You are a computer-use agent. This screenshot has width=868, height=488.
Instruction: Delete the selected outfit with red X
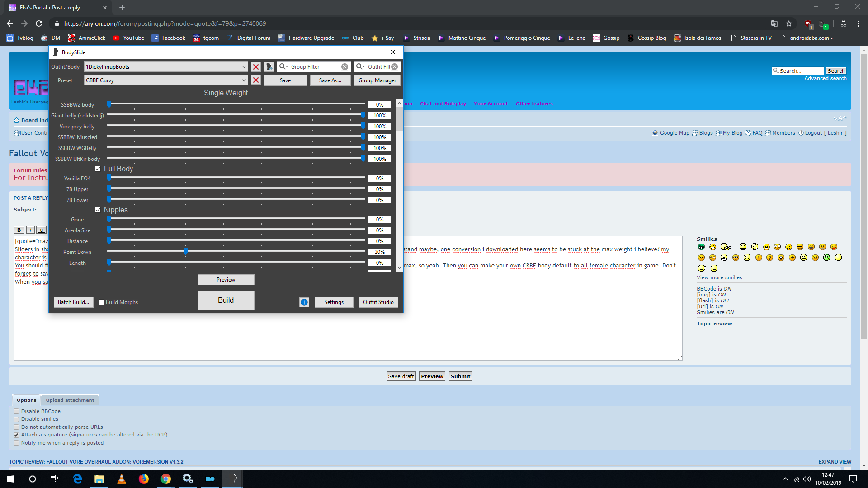pyautogui.click(x=256, y=67)
